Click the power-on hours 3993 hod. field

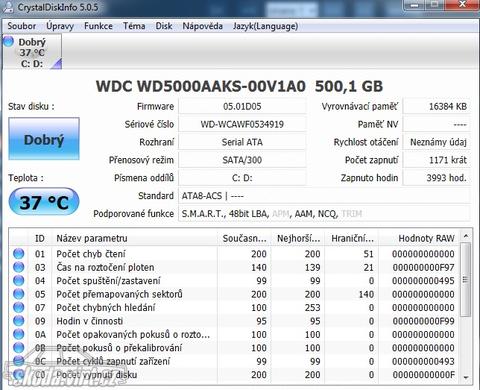(437, 178)
